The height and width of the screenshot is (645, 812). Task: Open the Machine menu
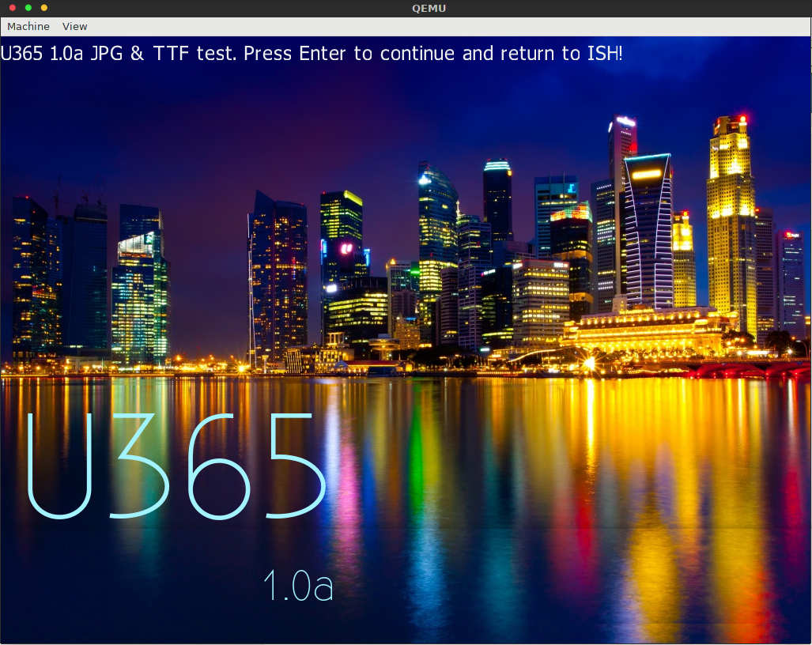tap(28, 26)
